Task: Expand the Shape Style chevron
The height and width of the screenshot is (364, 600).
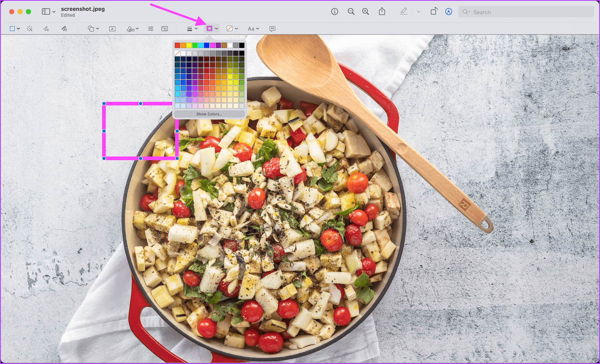Action: pos(196,29)
